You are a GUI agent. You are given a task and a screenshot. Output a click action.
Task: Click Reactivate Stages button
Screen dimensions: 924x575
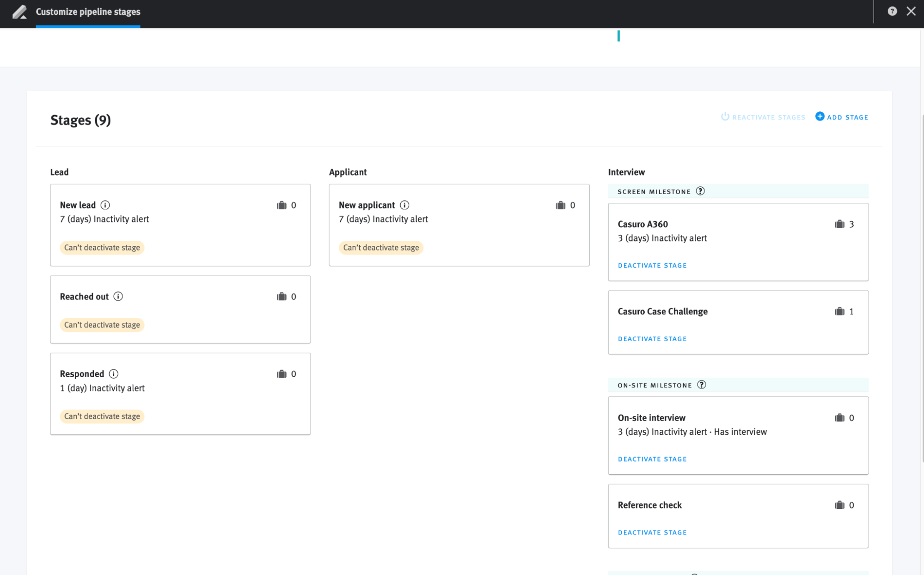tap(763, 117)
